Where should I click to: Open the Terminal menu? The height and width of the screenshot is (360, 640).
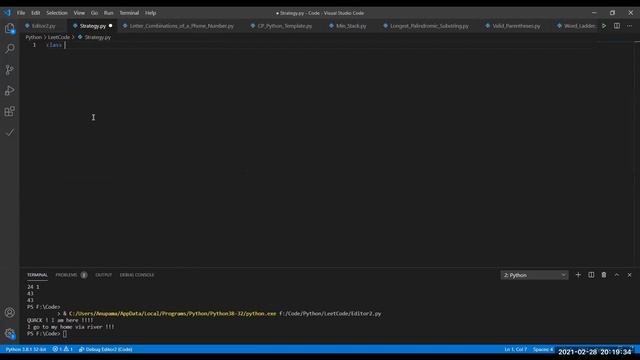coord(129,13)
